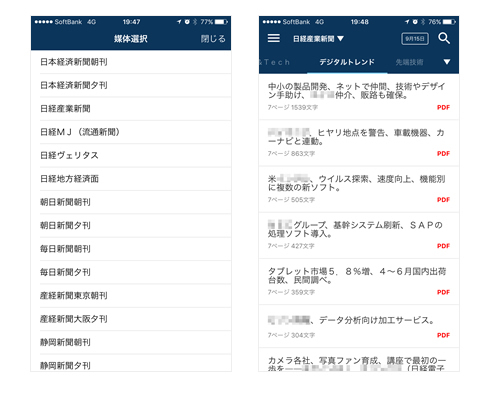The height and width of the screenshot is (397, 490).
Task: Select 日本経済新聞朝刊 from the media list
Action: (x=131, y=62)
